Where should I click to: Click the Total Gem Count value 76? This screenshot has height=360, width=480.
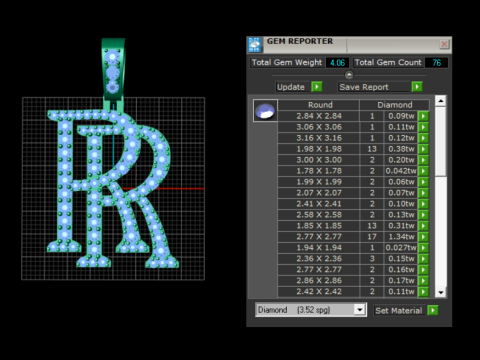pos(437,63)
